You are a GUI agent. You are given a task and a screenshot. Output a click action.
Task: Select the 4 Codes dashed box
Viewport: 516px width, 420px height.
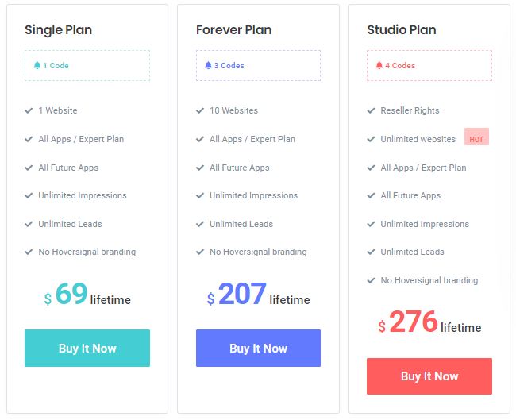point(429,66)
